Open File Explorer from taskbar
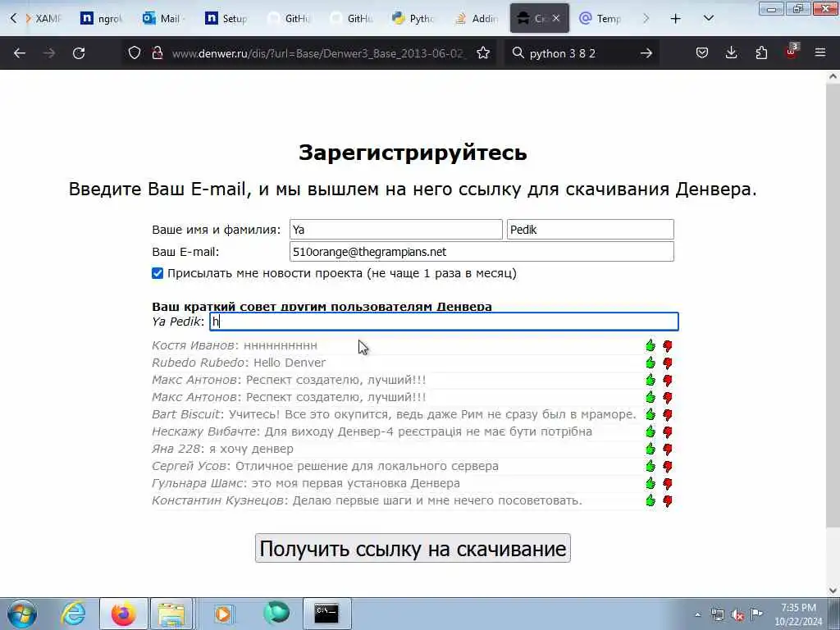This screenshot has height=630, width=840. [x=171, y=614]
